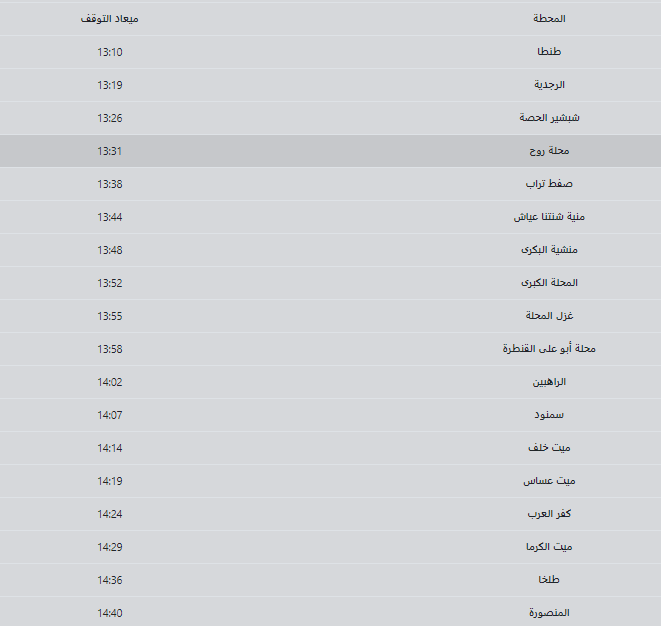
Task: Click the المحطة column header
Action: 549,19
